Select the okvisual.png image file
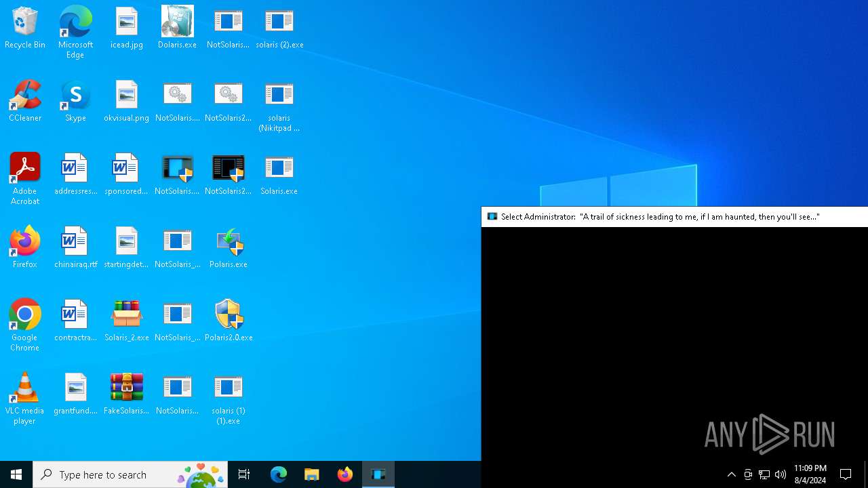 [127, 101]
